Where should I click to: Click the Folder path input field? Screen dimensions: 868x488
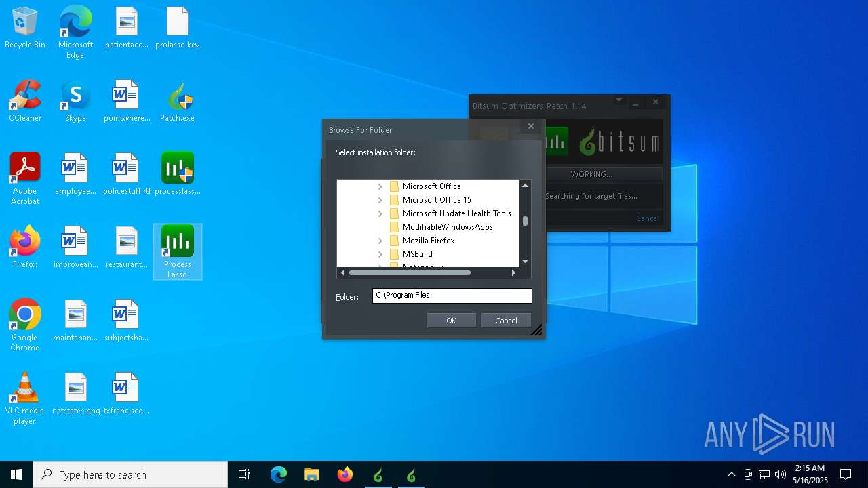(x=452, y=296)
